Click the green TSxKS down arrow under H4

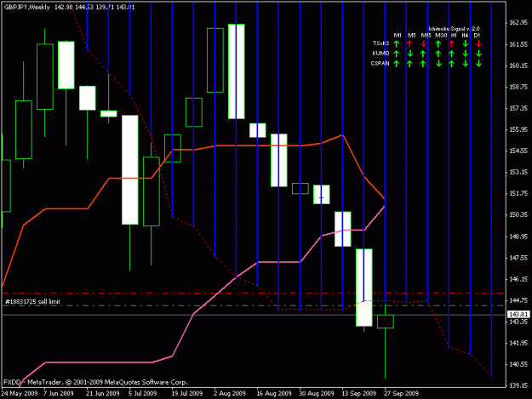[x=466, y=43]
